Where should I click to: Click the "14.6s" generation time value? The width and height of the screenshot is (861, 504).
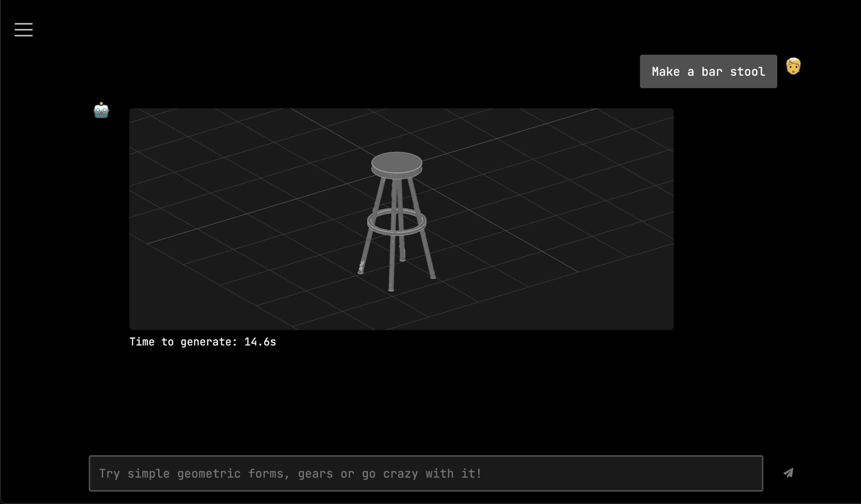coord(260,342)
